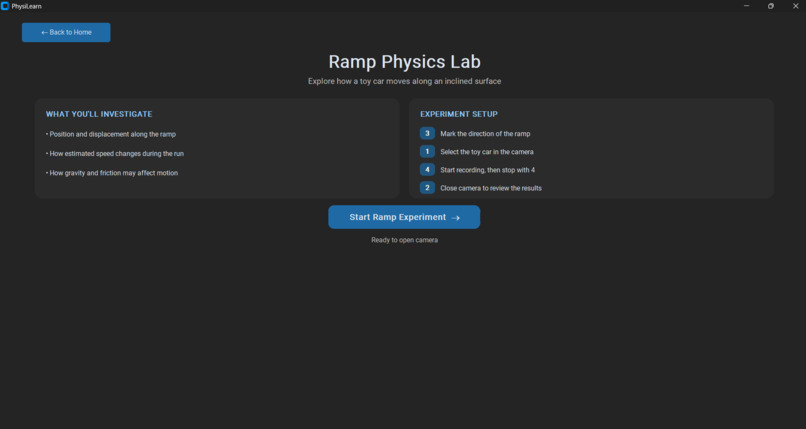Minimize the PhysiLearn window
The height and width of the screenshot is (429, 806).
[746, 6]
